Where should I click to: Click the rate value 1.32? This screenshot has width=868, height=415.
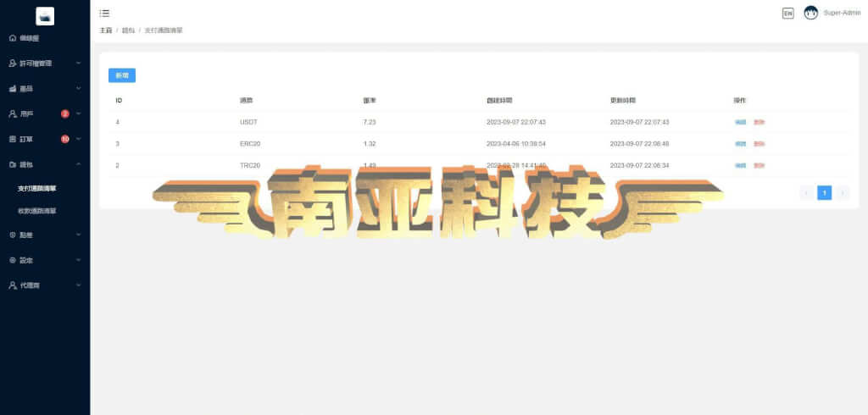pyautogui.click(x=370, y=144)
